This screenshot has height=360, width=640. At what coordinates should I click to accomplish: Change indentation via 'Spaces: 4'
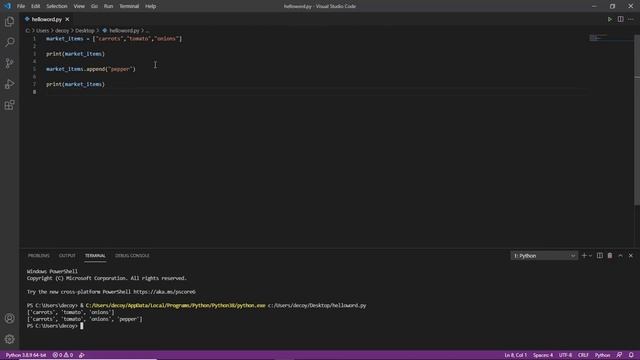[543, 355]
